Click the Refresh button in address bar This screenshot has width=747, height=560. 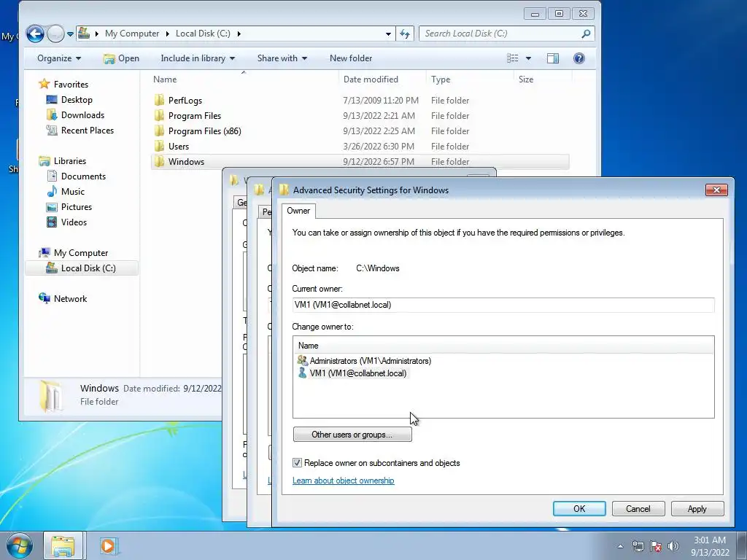(x=404, y=34)
